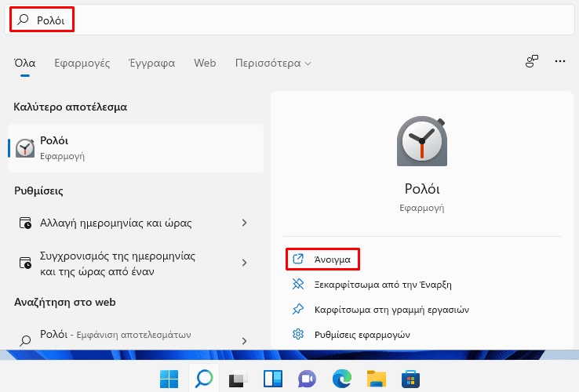The width and height of the screenshot is (579, 392).
Task: Click the calendar-clock icon beside Αλλαγή ημερομηνίας
Action: pos(25,223)
